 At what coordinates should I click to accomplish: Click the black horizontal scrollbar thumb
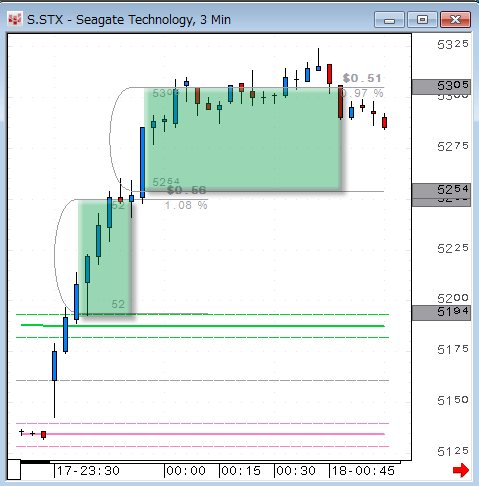tap(35, 462)
